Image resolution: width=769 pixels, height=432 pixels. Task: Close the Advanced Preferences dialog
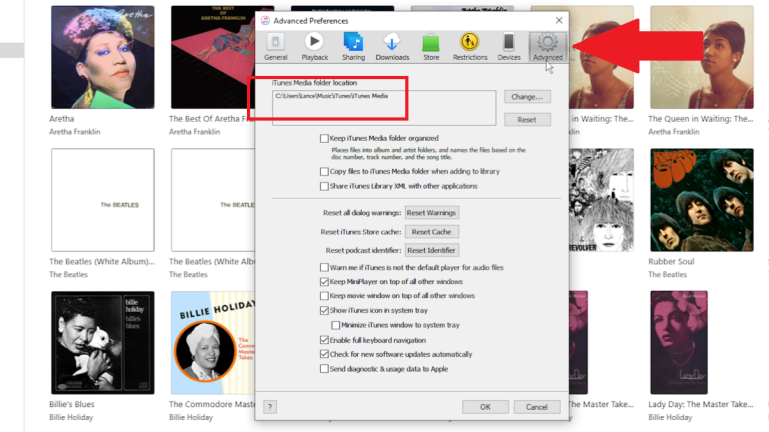[x=559, y=20]
